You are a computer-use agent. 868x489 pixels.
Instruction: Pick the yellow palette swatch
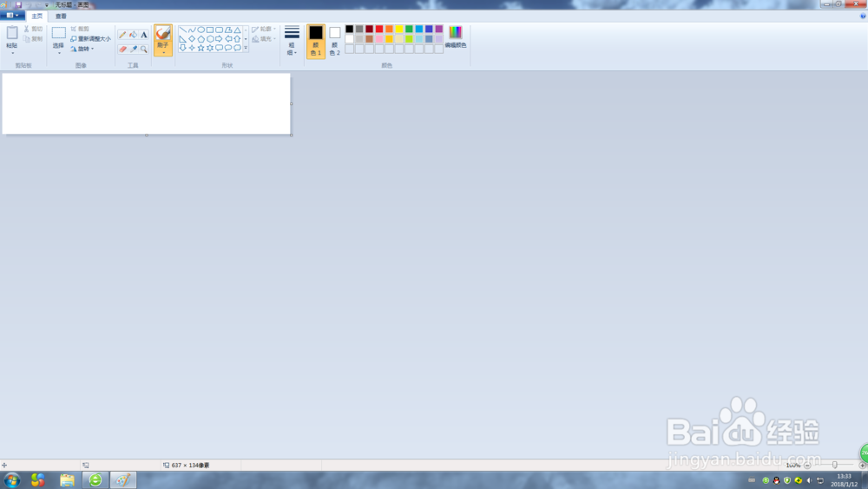399,29
